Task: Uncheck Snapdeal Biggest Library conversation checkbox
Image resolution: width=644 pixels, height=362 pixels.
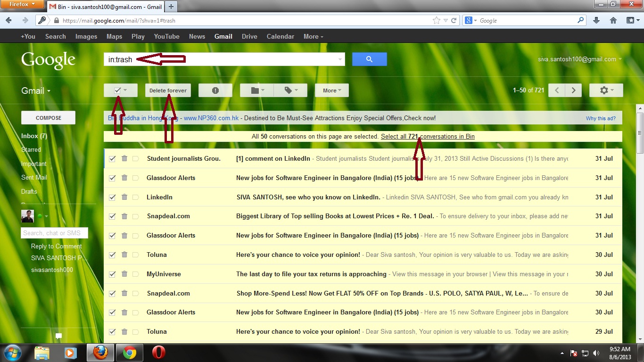Action: tap(112, 216)
